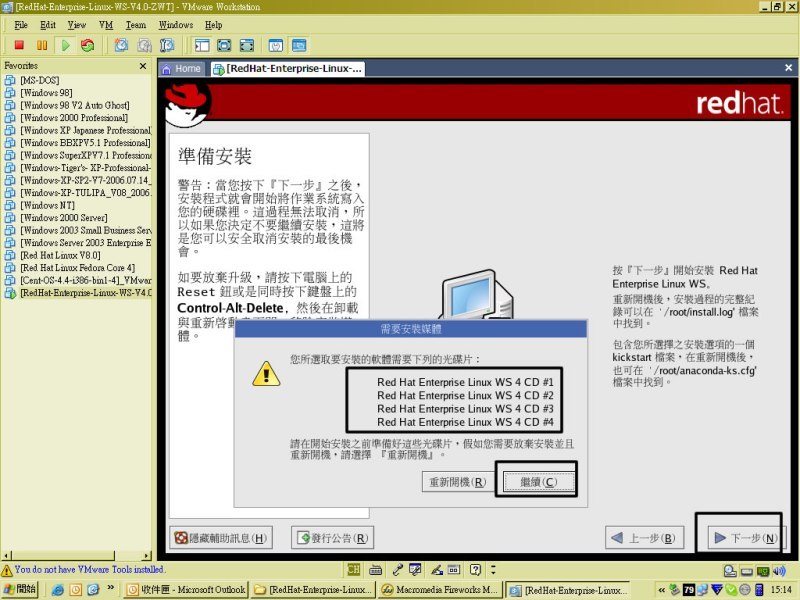Image resolution: width=800 pixels, height=600 pixels.
Task: Switch to Macromedia Fireworks taskbar button
Action: coord(440,590)
